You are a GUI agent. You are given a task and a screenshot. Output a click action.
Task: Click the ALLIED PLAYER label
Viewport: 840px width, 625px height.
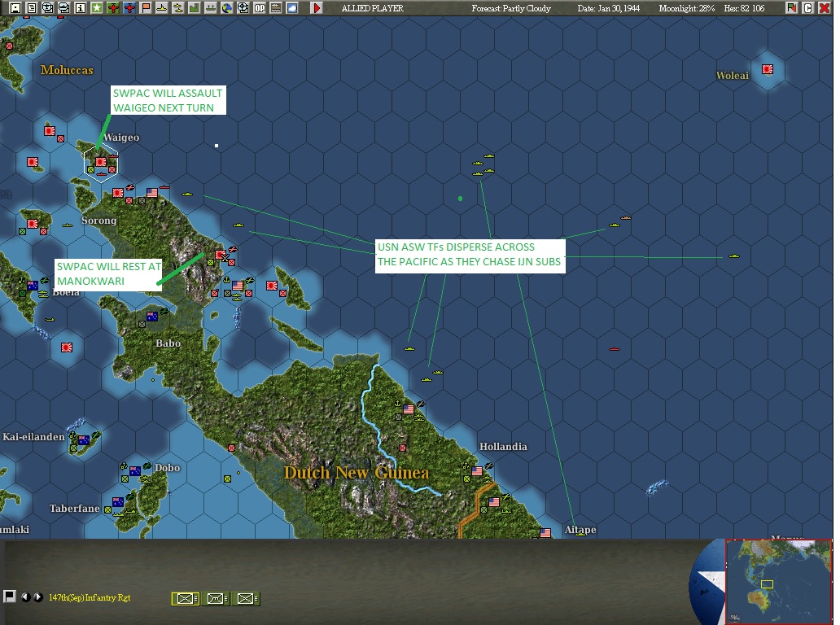click(x=372, y=9)
